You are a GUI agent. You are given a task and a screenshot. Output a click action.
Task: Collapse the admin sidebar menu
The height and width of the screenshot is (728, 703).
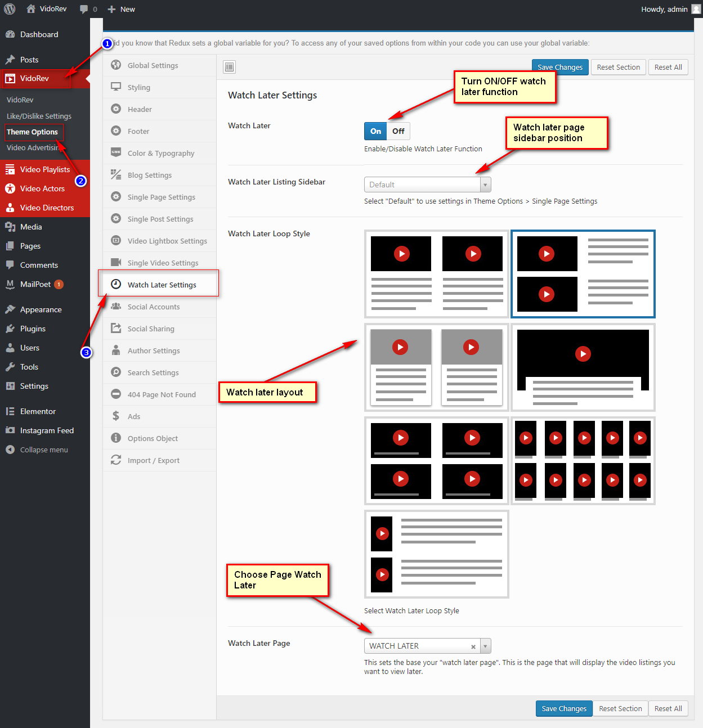pos(44,450)
